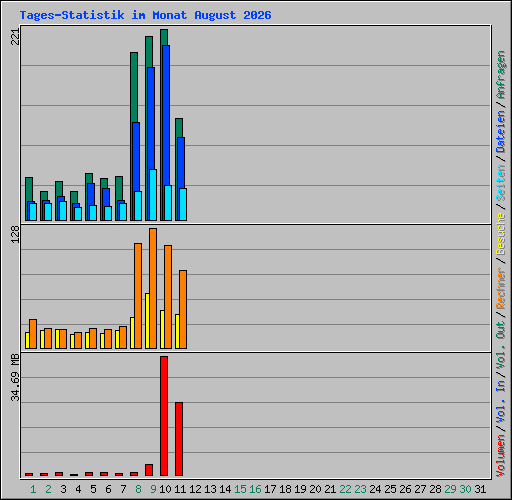Screen dimensions: 512x500
Task: Click the '34.69 MB' axis label
Action: coord(15,378)
